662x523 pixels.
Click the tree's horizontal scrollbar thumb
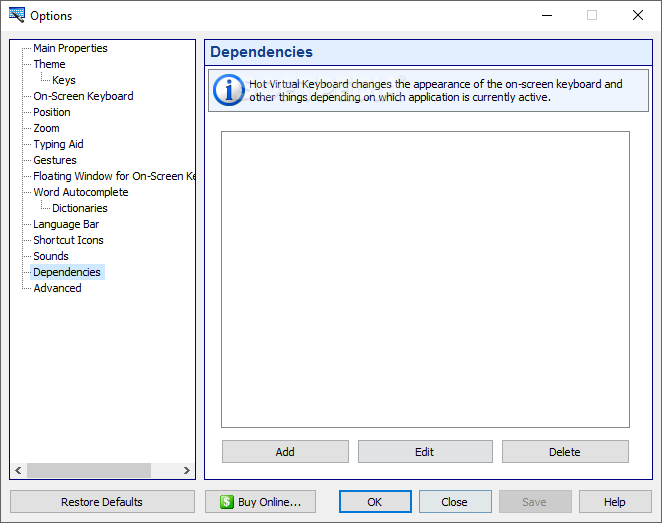[x=89, y=470]
